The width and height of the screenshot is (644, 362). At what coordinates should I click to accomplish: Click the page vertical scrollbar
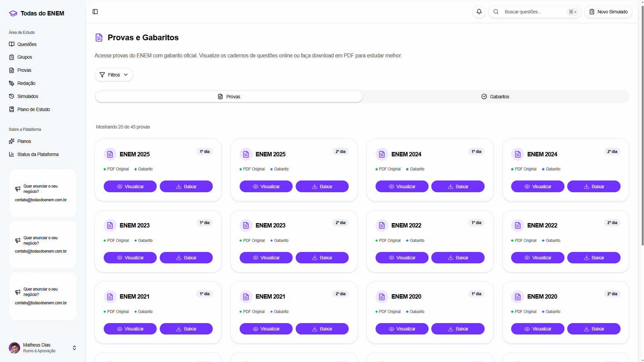pos(642,126)
